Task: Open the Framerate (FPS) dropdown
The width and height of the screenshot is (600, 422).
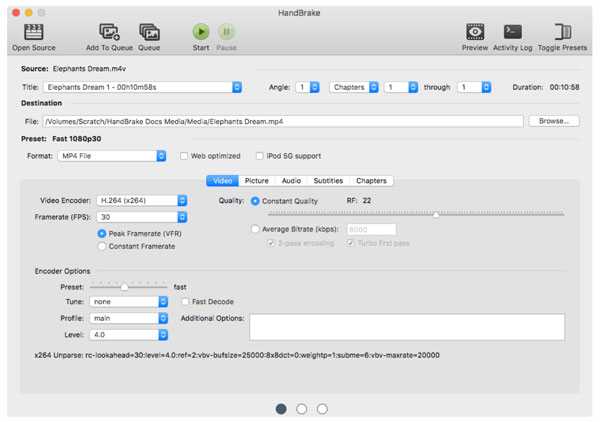Action: [x=142, y=217]
